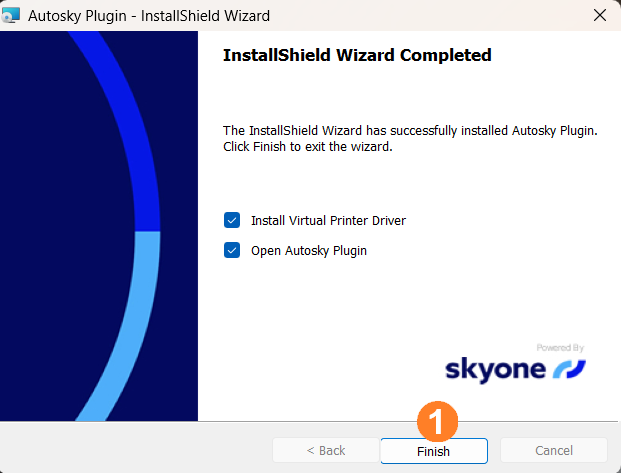
Task: Click the window title 'Autosky Plugin - InstallShield Wizard'
Action: point(149,16)
